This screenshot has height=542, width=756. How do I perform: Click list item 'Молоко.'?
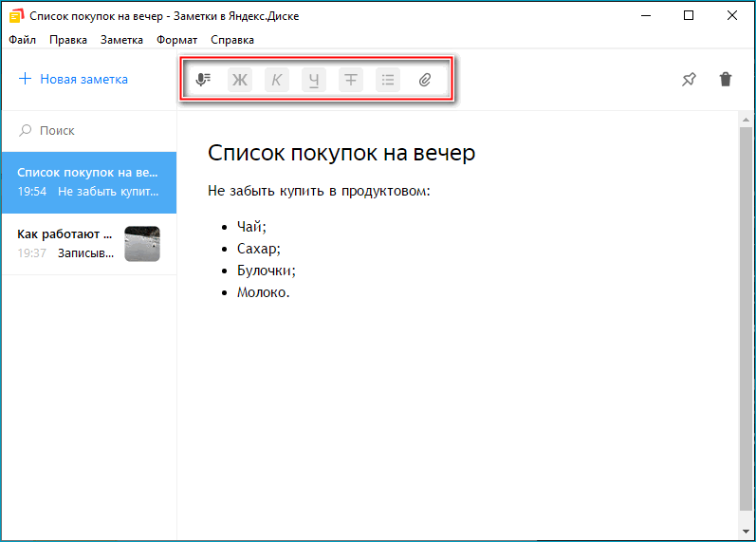264,292
